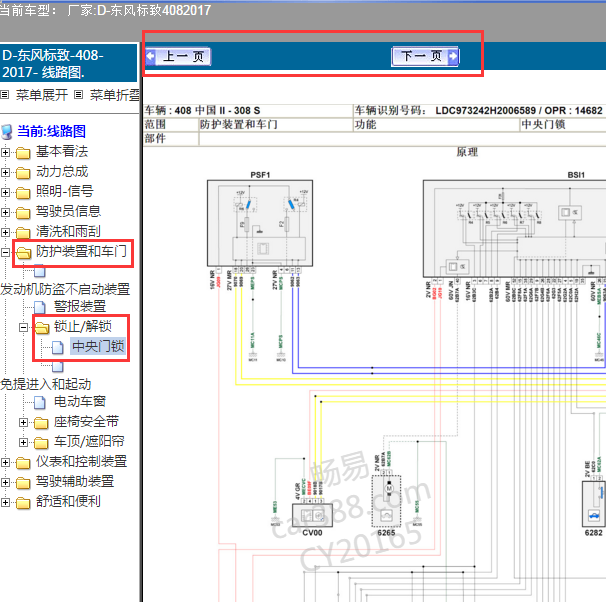
Task: Select the 当前:线路图 root node
Action: point(51,131)
